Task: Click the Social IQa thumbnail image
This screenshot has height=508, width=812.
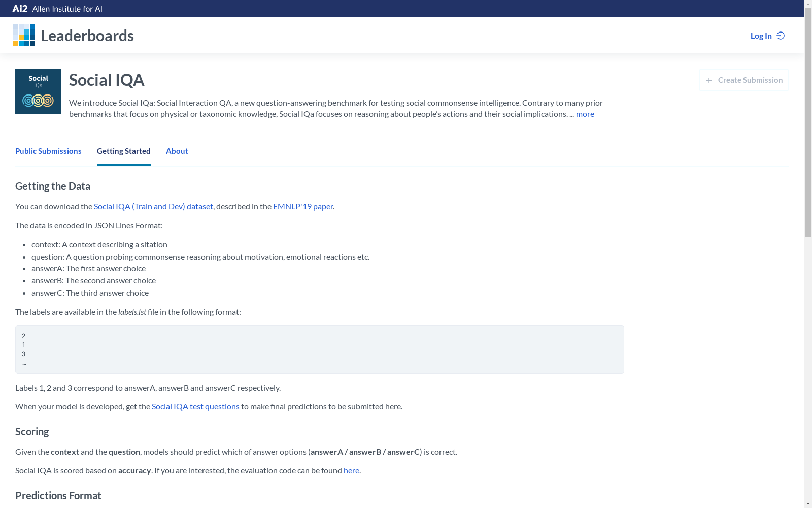Action: [38, 91]
